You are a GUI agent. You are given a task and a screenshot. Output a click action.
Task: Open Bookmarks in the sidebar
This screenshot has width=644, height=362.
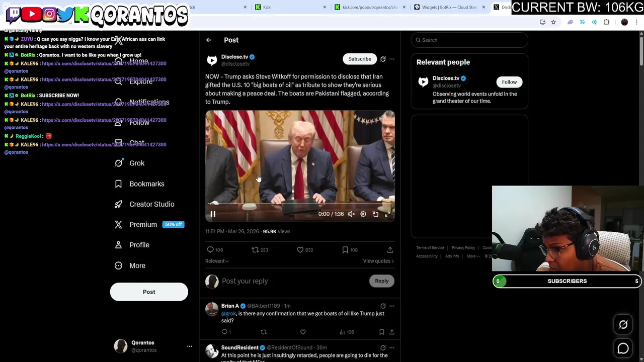coord(139,184)
